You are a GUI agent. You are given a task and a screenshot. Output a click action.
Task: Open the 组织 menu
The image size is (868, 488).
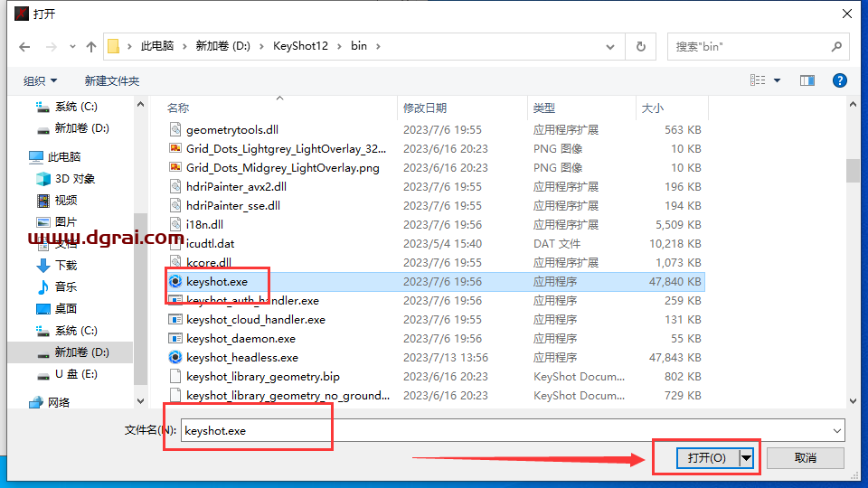pyautogui.click(x=40, y=80)
